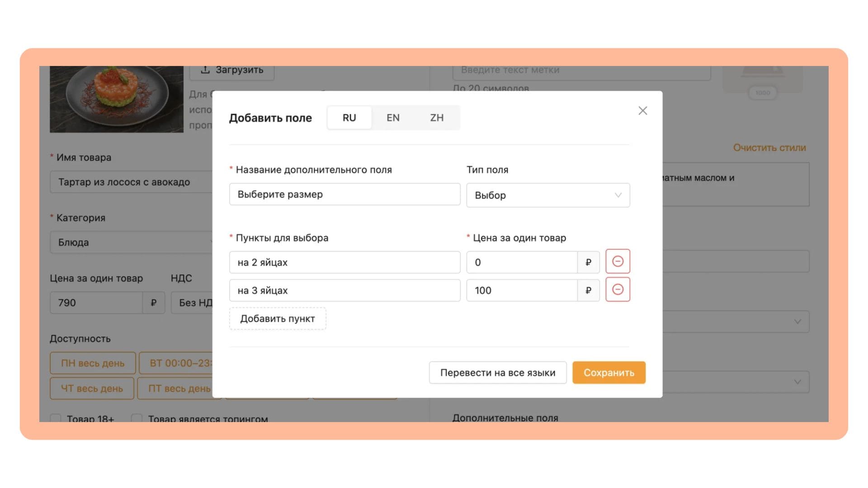This screenshot has height=488, width=868.
Task: Click the Очистить стили link
Action: [x=769, y=148]
